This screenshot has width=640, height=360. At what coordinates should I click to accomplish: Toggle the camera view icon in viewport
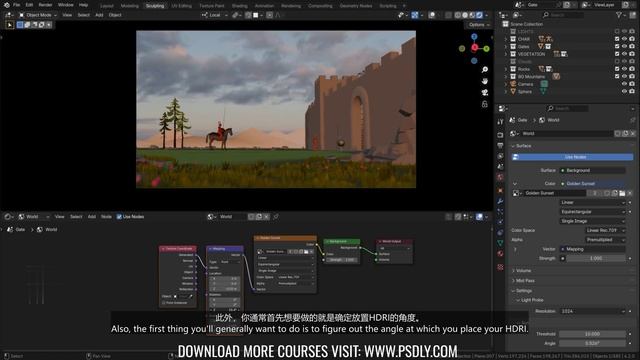click(x=484, y=93)
